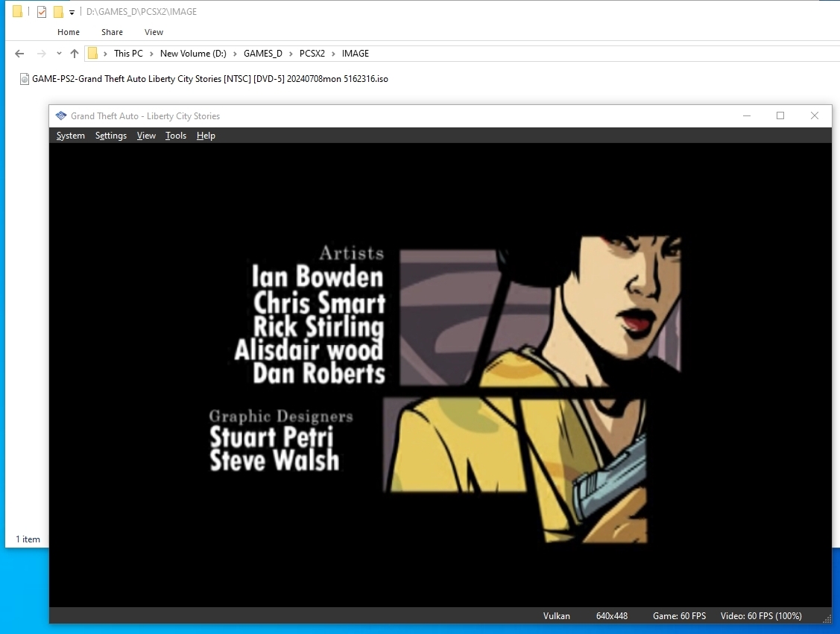The height and width of the screenshot is (634, 840).
Task: Open the Settings menu in PCSX2
Action: [111, 136]
